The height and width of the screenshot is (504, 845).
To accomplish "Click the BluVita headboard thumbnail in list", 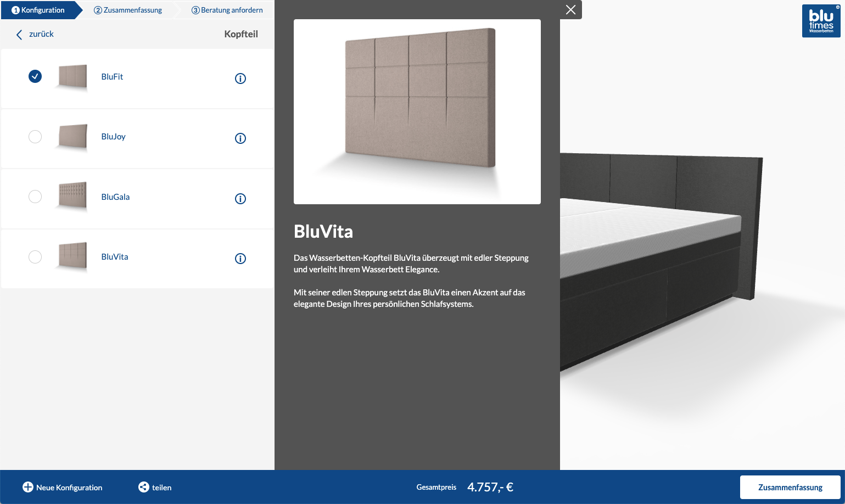I will [x=72, y=256].
